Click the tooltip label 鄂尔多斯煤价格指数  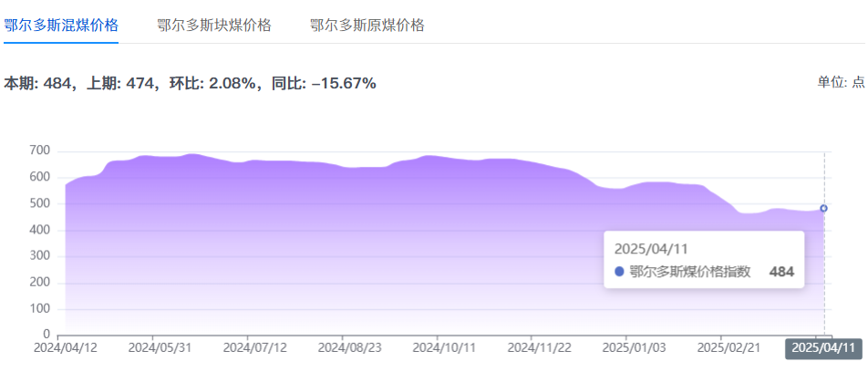click(689, 272)
